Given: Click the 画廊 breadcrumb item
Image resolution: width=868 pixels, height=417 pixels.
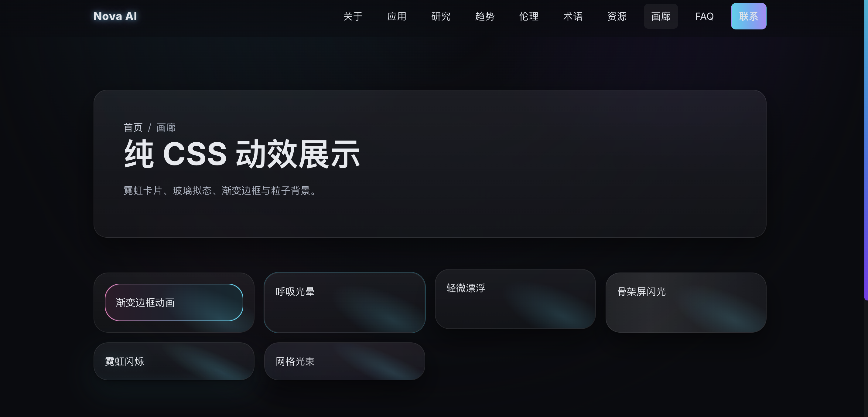Looking at the screenshot, I should click(x=166, y=127).
